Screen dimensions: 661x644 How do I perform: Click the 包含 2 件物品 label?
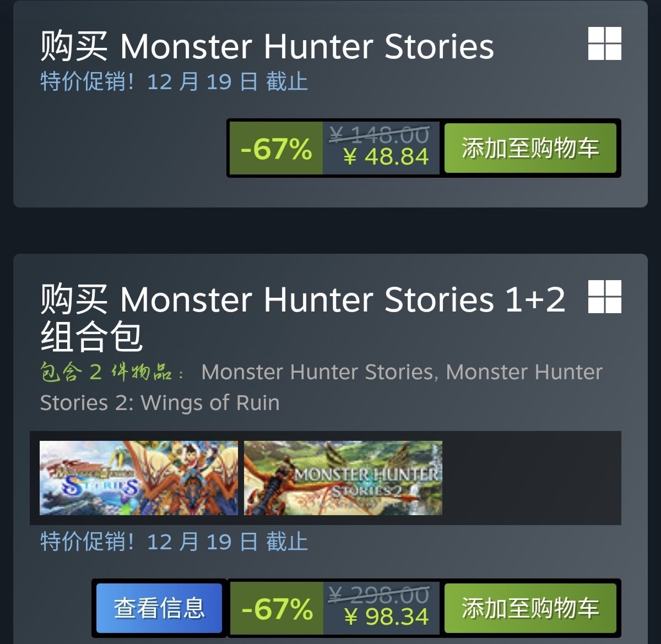pos(112,372)
